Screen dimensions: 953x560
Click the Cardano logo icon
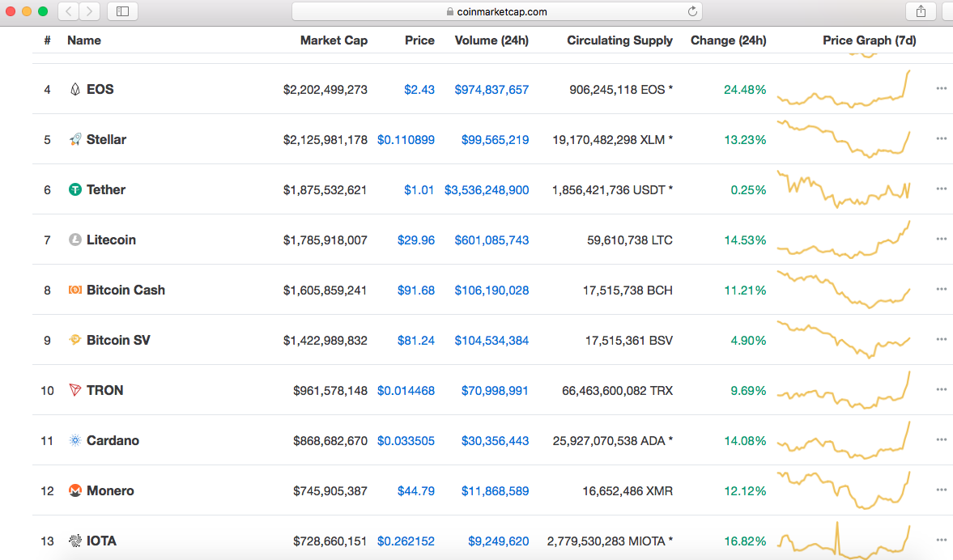(x=74, y=440)
